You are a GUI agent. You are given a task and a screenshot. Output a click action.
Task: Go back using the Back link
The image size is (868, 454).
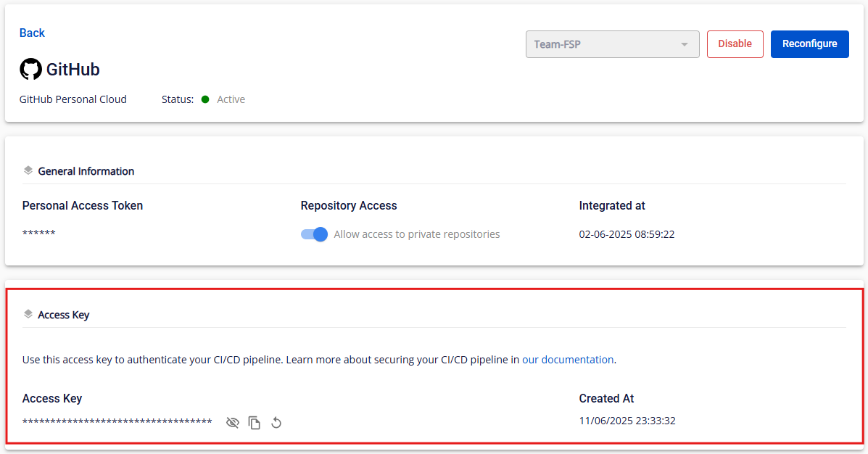pyautogui.click(x=32, y=33)
